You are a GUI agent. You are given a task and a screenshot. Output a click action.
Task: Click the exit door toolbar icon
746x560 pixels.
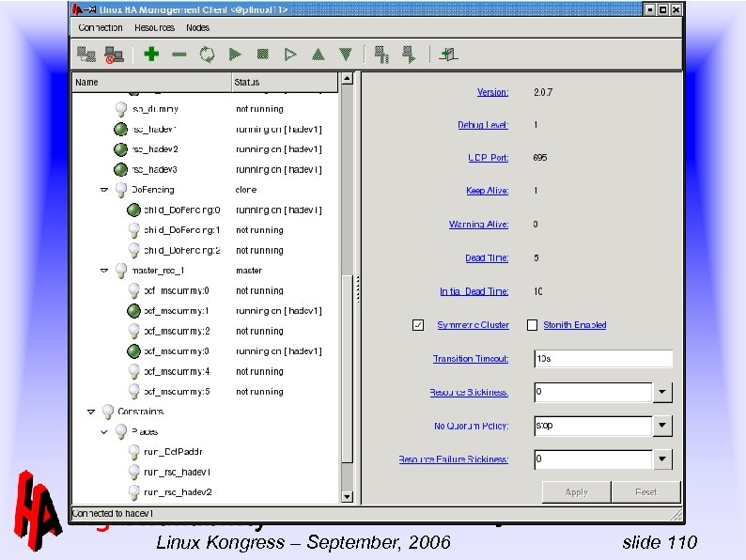(x=448, y=54)
